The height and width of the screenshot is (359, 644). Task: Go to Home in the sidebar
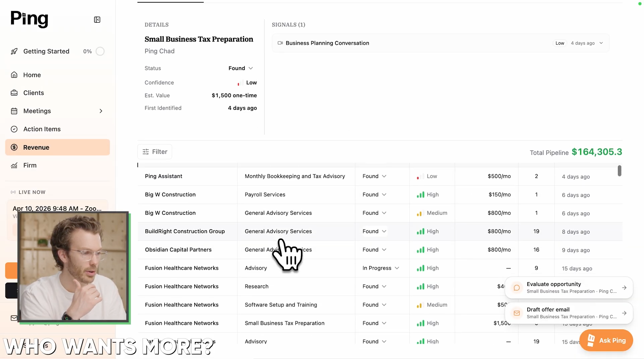[x=57, y=75]
